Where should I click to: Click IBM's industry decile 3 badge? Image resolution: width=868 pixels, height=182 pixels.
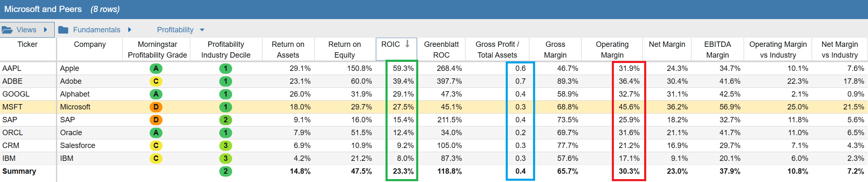pos(225,158)
